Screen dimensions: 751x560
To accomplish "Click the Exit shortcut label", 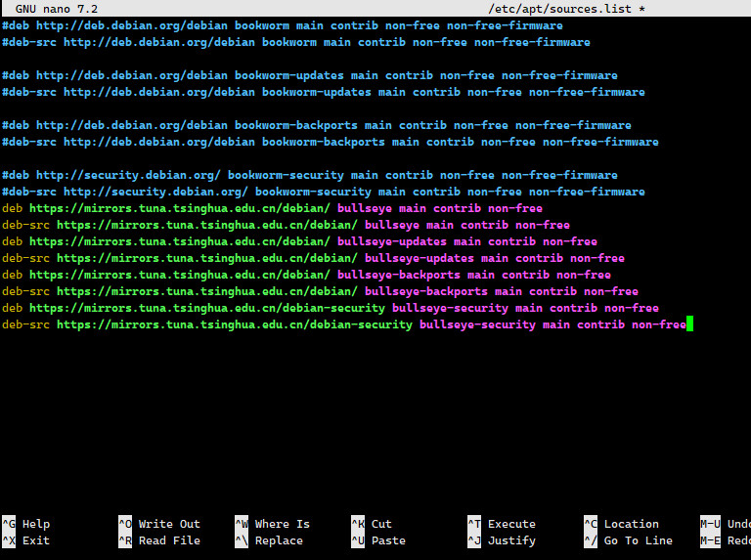I will (x=36, y=540).
